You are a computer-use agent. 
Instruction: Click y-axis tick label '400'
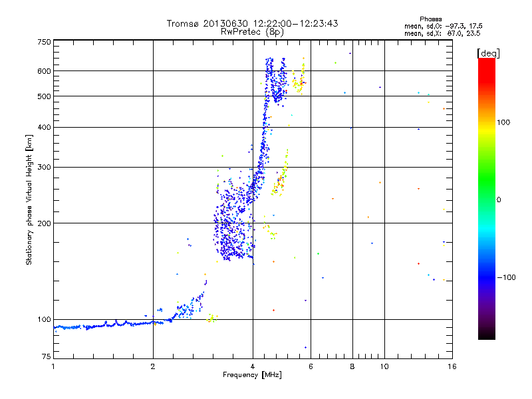pos(44,127)
